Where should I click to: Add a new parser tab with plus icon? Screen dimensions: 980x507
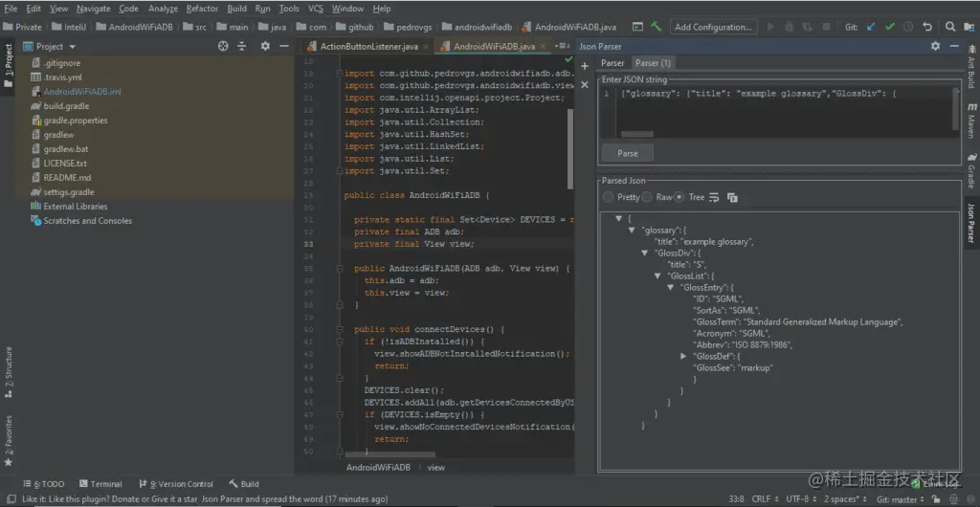pos(585,66)
